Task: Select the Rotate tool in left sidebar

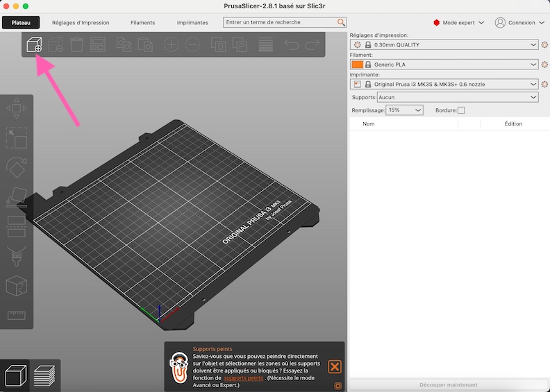Action: [17, 167]
